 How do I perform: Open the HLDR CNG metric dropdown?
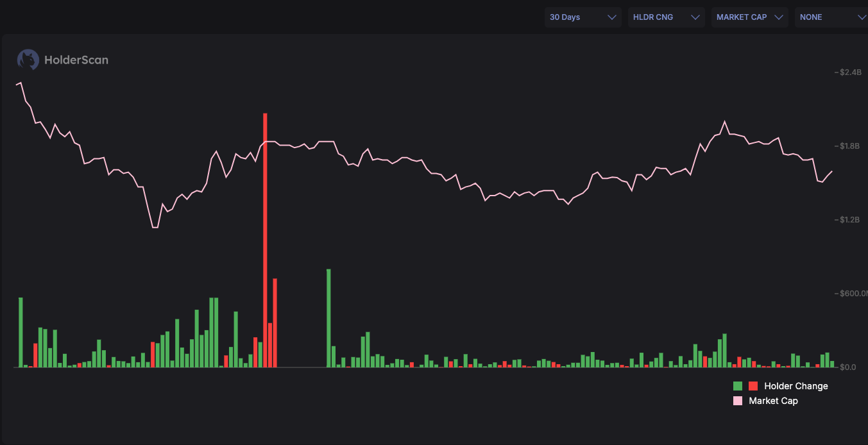coord(666,17)
